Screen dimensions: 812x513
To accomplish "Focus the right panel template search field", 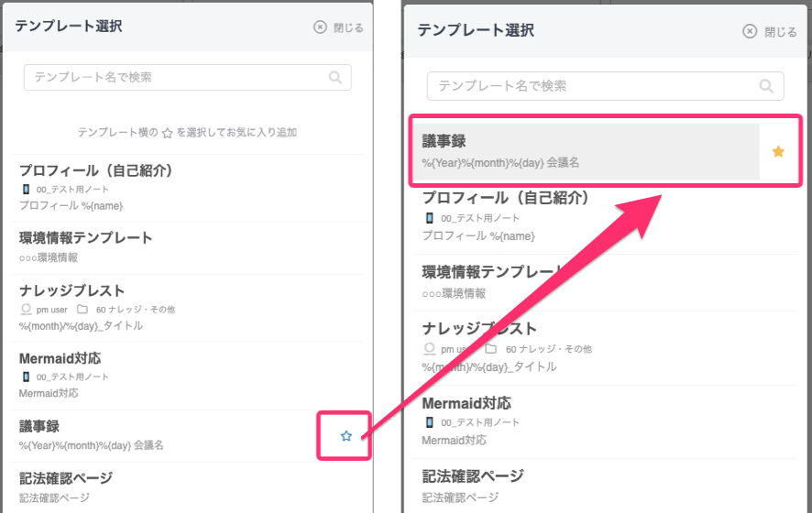I will 605,86.
